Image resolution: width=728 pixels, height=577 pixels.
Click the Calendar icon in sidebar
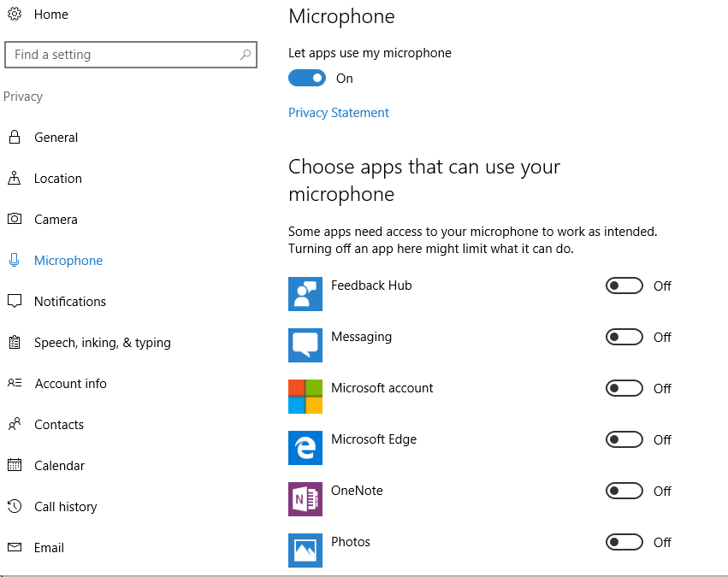pos(15,465)
